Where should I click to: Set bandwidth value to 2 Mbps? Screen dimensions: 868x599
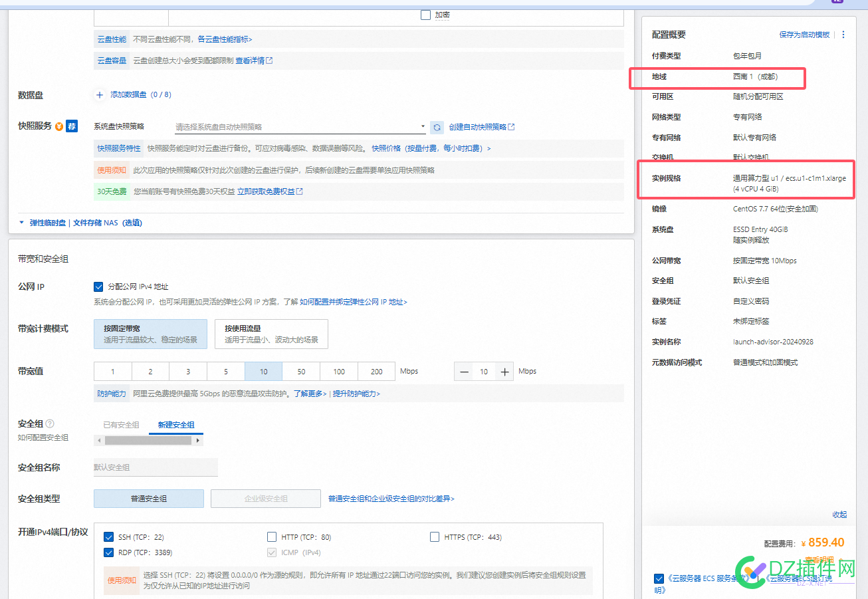click(x=151, y=372)
